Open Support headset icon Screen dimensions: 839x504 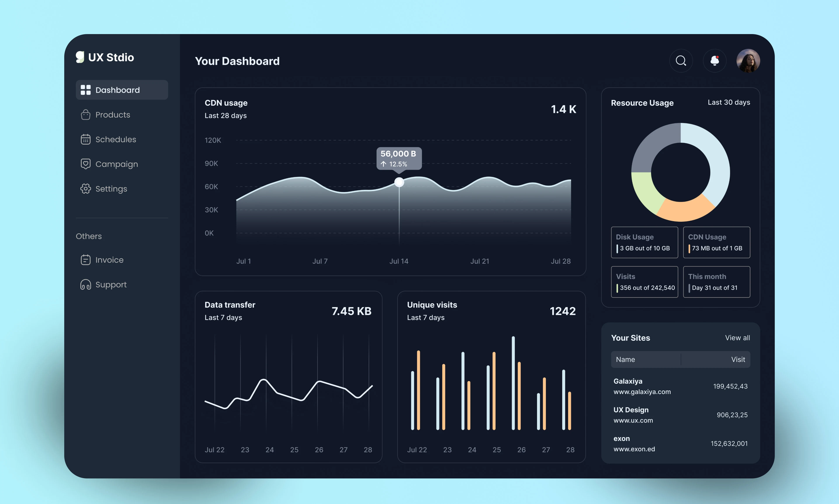coord(86,285)
